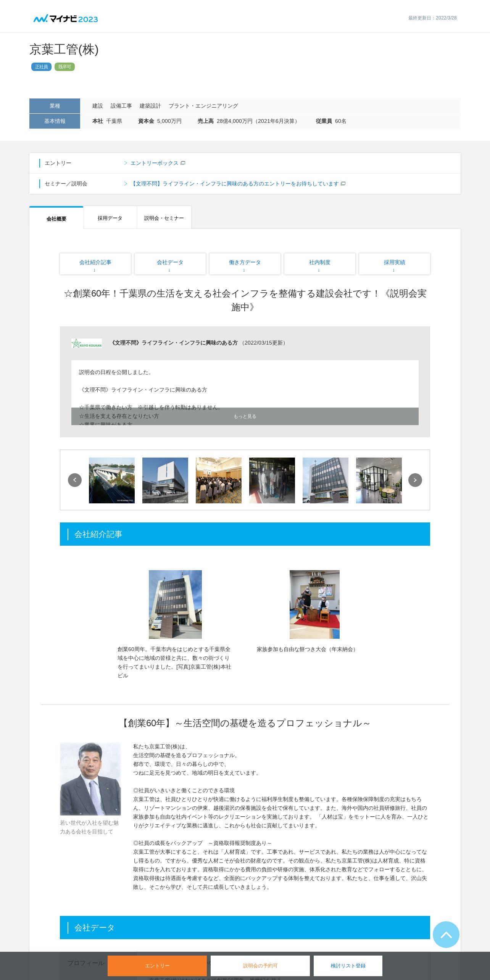The width and height of the screenshot is (490, 980).
Task: Jump to 採用実績 section button
Action: pyautogui.click(x=395, y=264)
